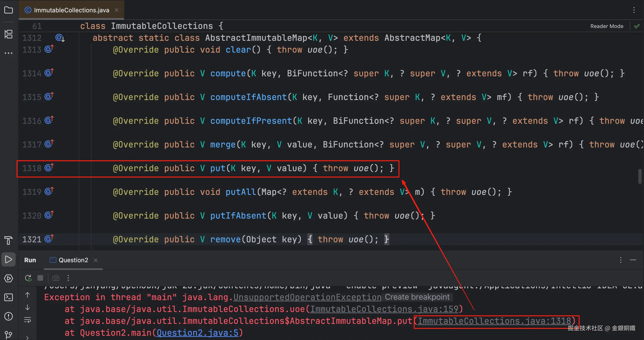Open the Run toolbar more actions menu

click(68, 278)
